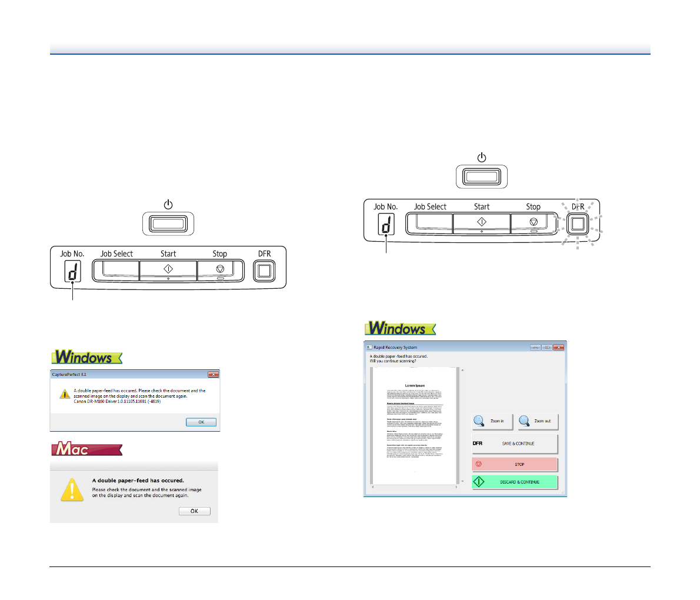Click the yellow warning icon in CapturePerfect 3.1 dialog
The image size is (700, 600).
tap(65, 394)
